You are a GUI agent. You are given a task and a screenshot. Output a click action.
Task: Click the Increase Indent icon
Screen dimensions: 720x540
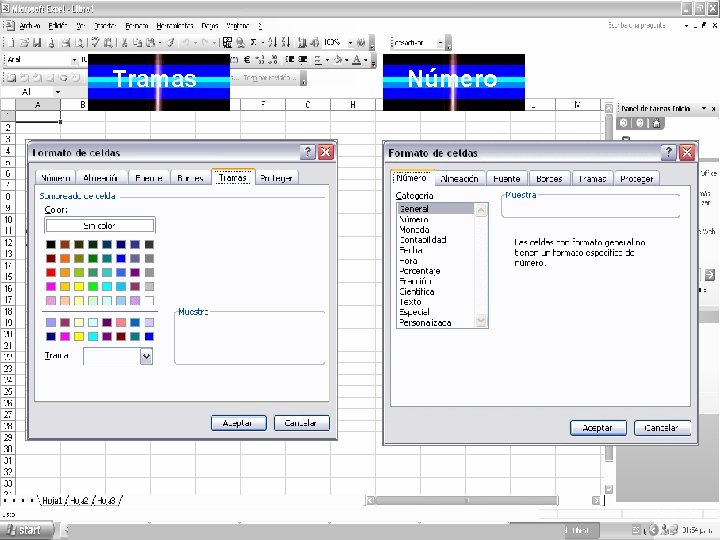[x=303, y=60]
